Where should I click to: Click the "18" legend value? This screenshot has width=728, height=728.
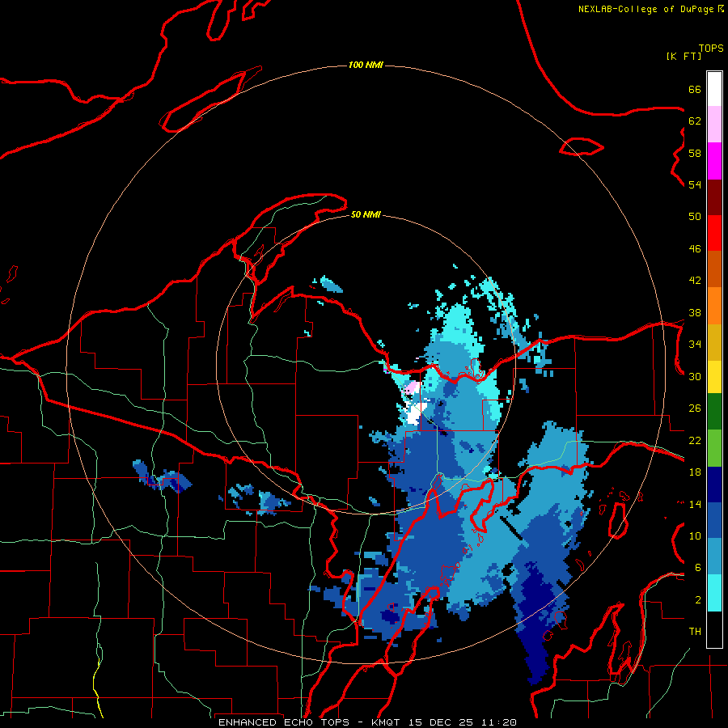695,472
